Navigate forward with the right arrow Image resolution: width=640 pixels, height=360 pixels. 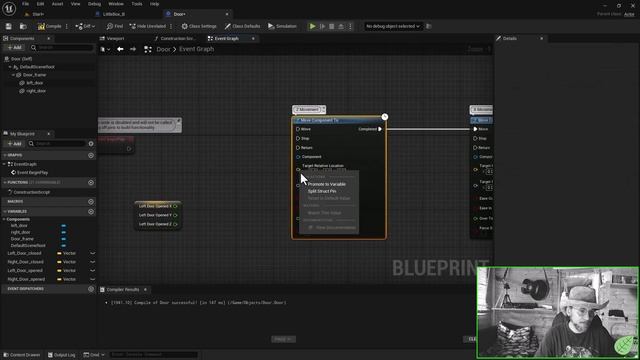click(x=133, y=49)
